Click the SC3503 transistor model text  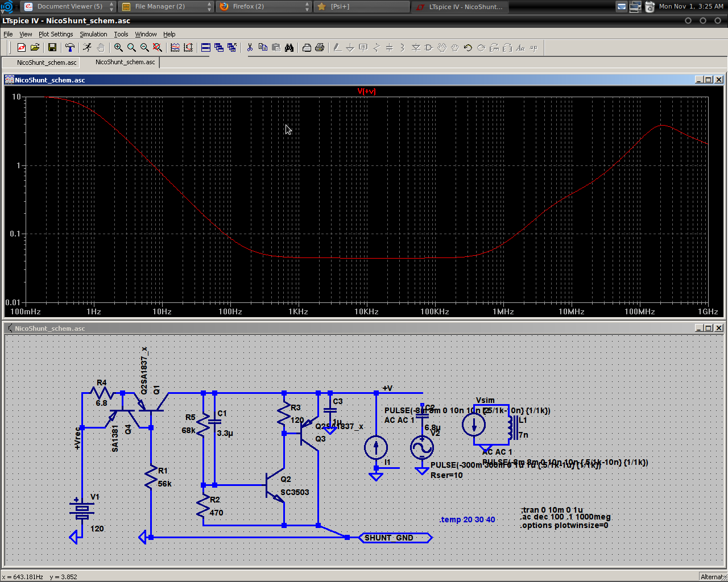pos(295,492)
